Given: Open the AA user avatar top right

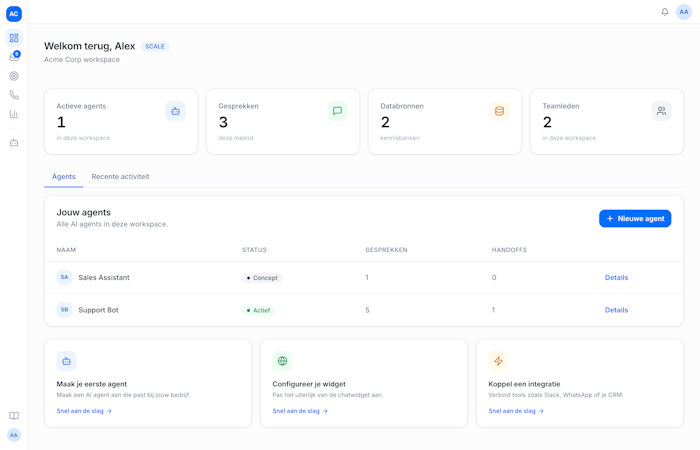Looking at the screenshot, I should pyautogui.click(x=683, y=12).
